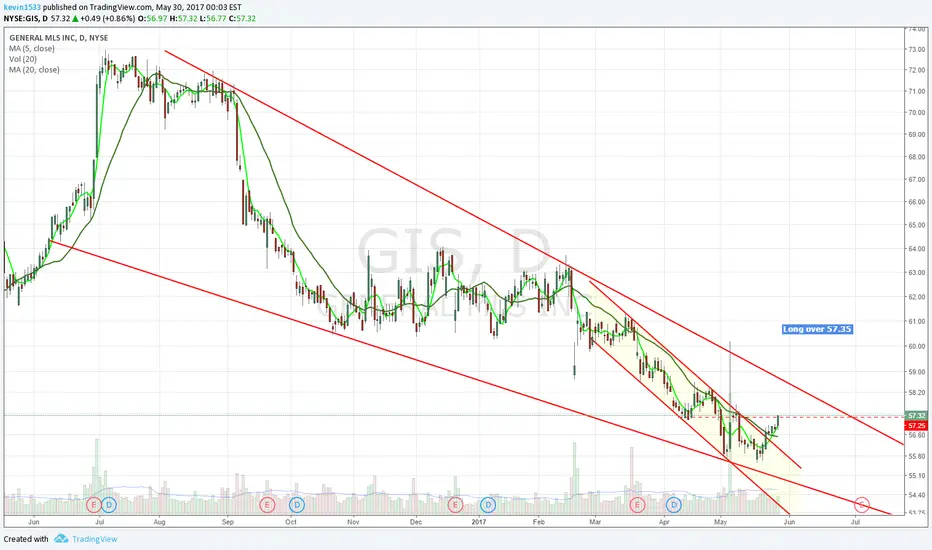Screen dimensions: 932x550
Task: Click the '+0.49 (+0.86%)' change text
Action: [108, 18]
